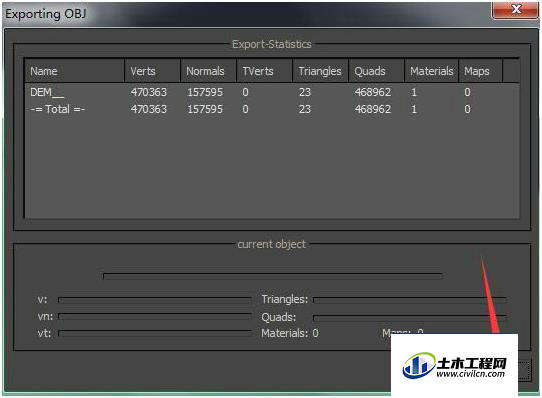Click Materials value 1 in Total row
This screenshot has width=542, height=398.
pos(414,109)
